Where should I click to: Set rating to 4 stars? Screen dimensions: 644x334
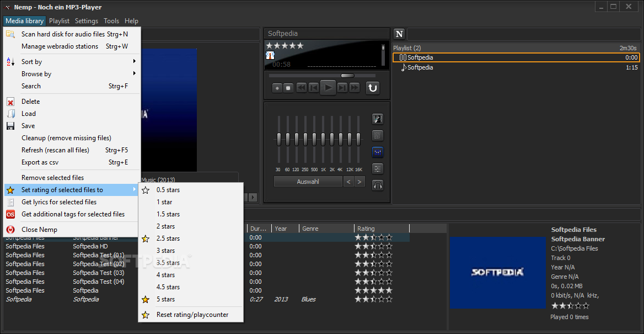(x=191, y=275)
